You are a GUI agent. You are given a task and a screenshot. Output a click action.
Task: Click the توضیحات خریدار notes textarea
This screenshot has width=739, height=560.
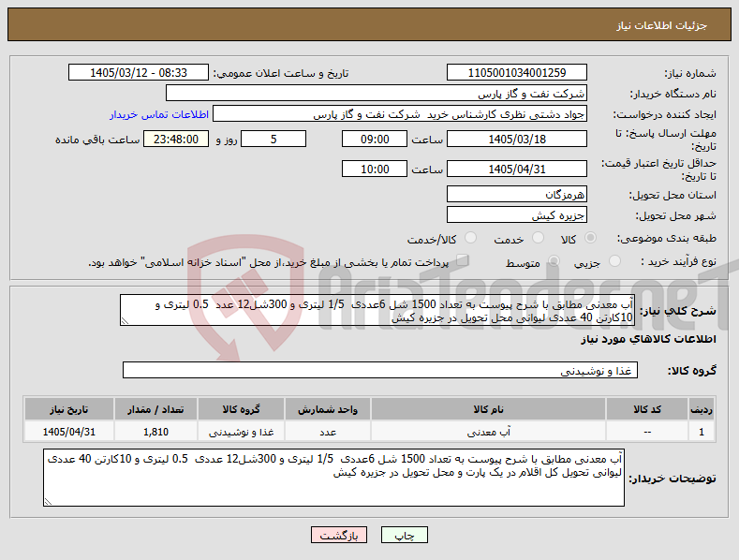(333, 478)
